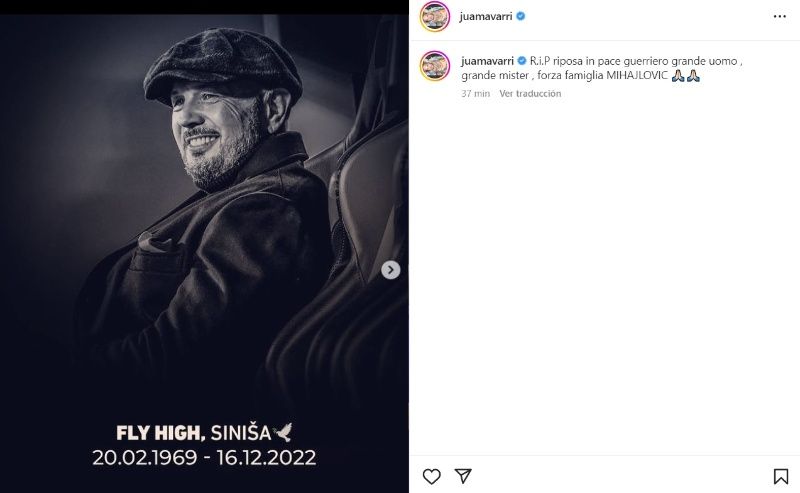Screen dimensions: 800x493
Task: Click the juamavarri username in the caption
Action: pos(486,61)
